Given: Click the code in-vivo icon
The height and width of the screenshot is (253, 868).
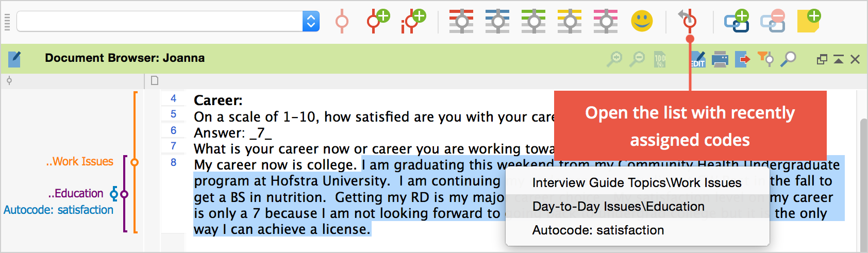Looking at the screenshot, I should (x=412, y=21).
